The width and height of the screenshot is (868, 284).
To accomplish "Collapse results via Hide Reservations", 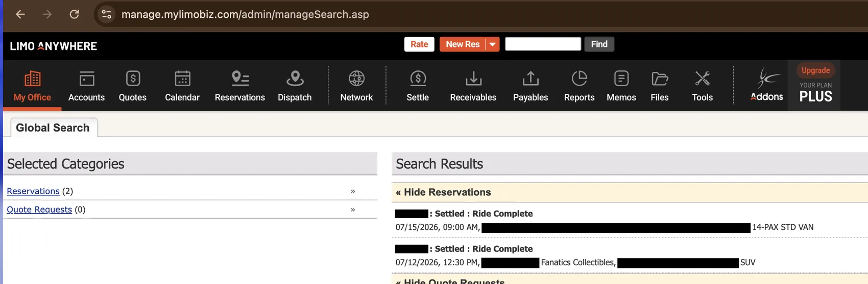I will [443, 192].
